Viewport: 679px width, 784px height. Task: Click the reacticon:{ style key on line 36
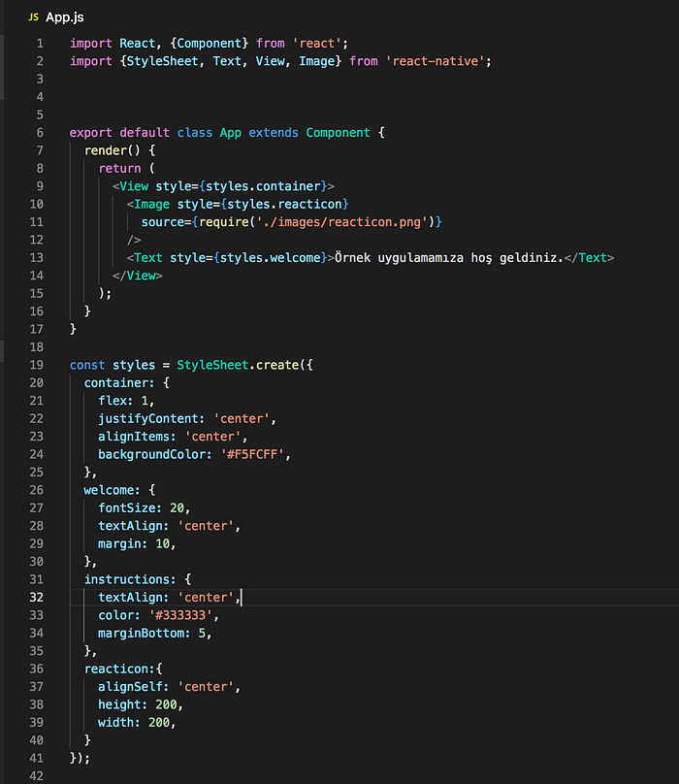point(123,669)
